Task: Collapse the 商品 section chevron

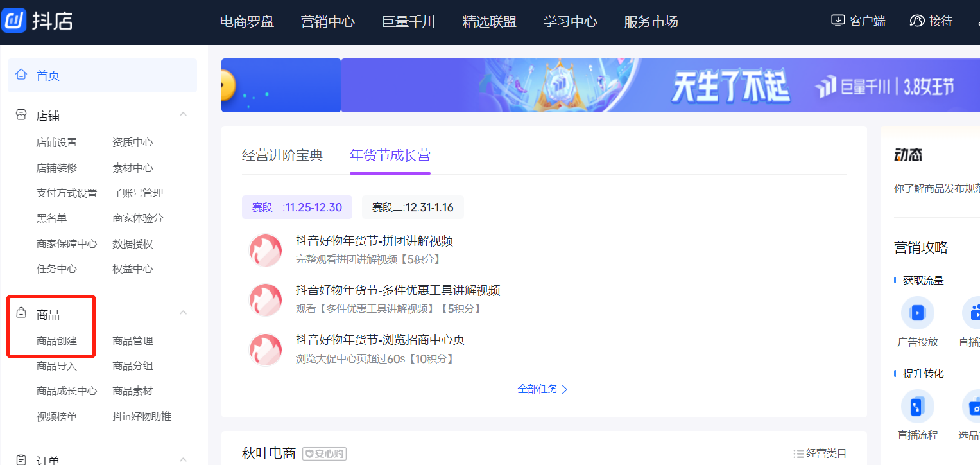Action: pos(183,313)
